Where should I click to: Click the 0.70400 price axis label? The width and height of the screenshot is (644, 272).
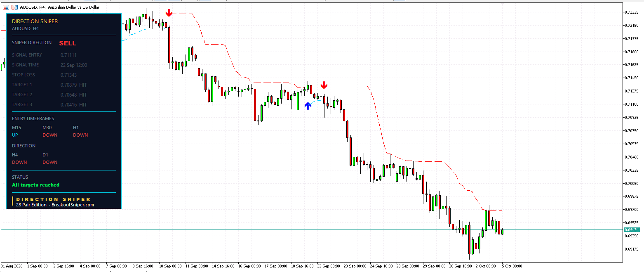click(632, 157)
